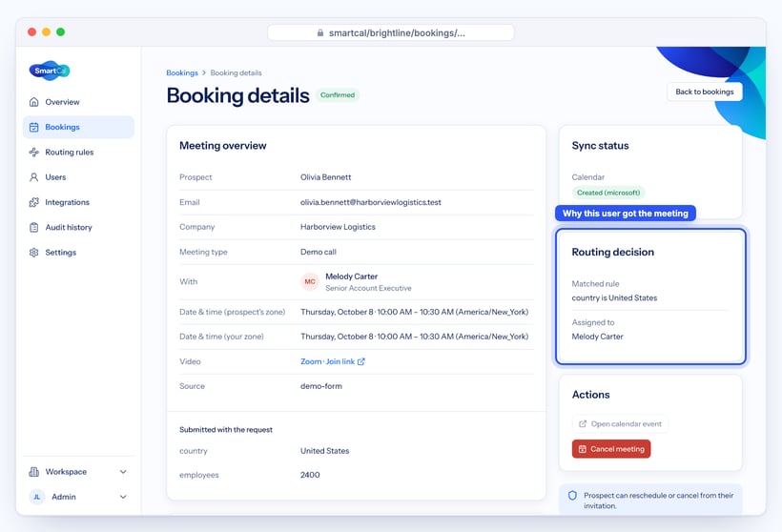Click the icon inside Cancel meeting button
The height and width of the screenshot is (532, 782).
point(582,449)
